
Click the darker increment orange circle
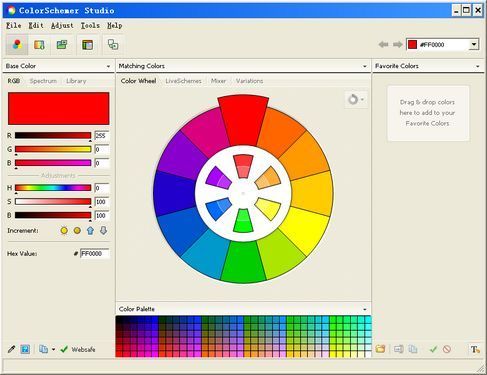click(77, 230)
